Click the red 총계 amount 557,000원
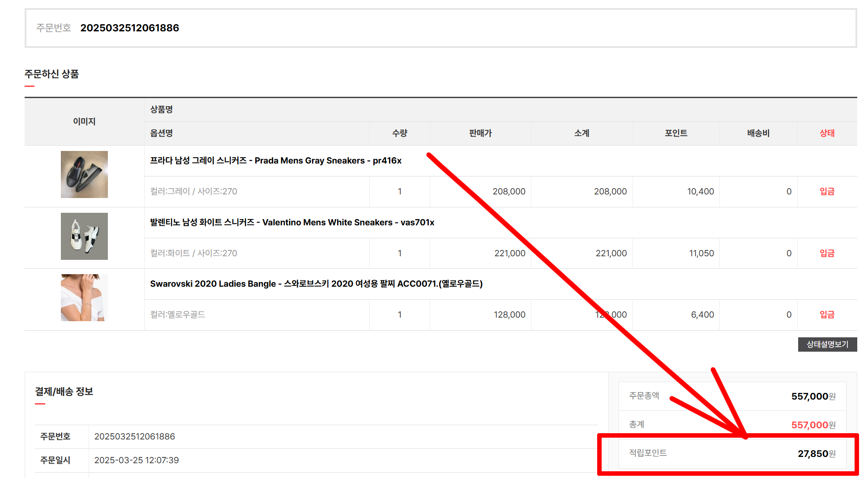 point(813,425)
